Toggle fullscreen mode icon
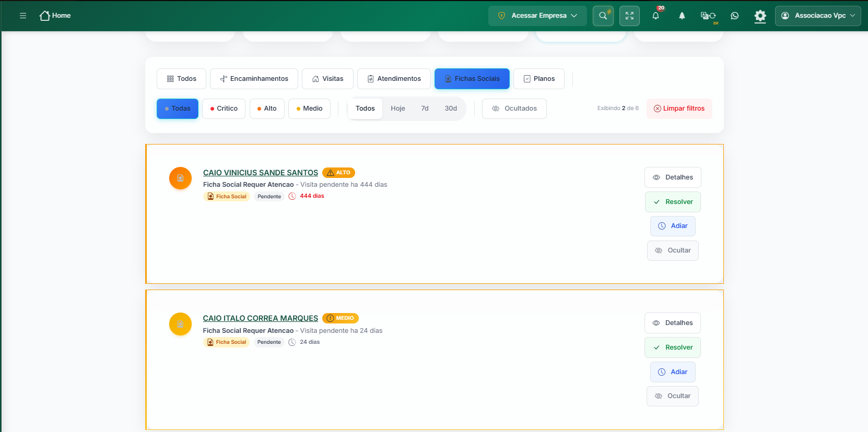This screenshot has width=868, height=432. click(x=629, y=16)
